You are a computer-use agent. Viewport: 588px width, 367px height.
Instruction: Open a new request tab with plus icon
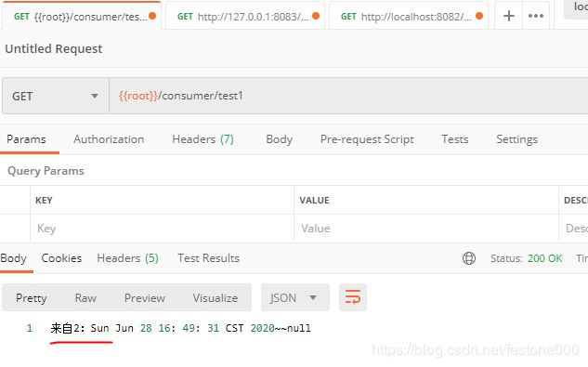pos(508,16)
